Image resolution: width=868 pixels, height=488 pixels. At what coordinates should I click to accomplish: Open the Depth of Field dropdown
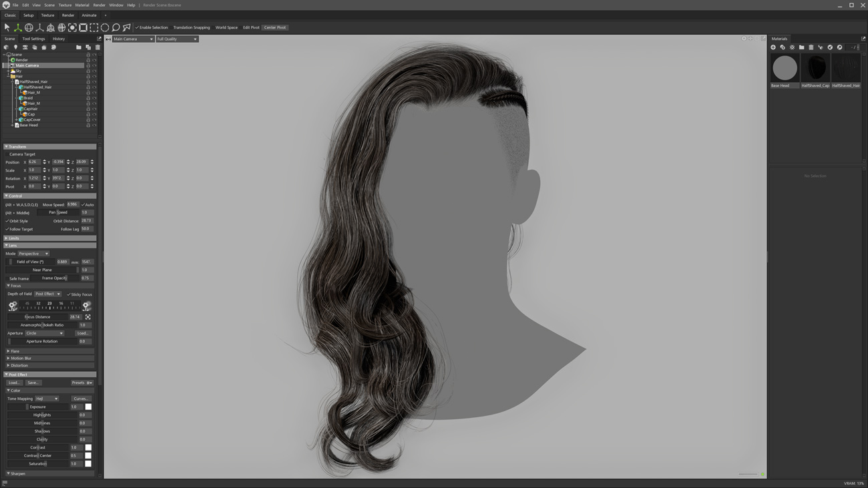(x=47, y=294)
